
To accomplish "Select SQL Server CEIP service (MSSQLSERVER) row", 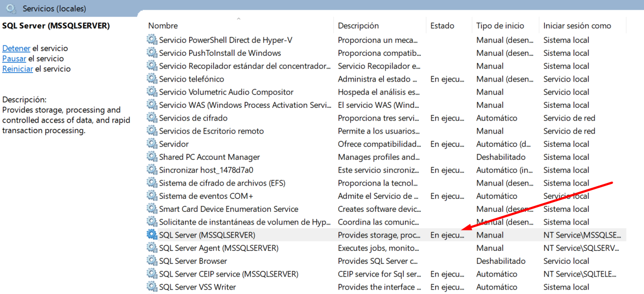I will pyautogui.click(x=228, y=274).
